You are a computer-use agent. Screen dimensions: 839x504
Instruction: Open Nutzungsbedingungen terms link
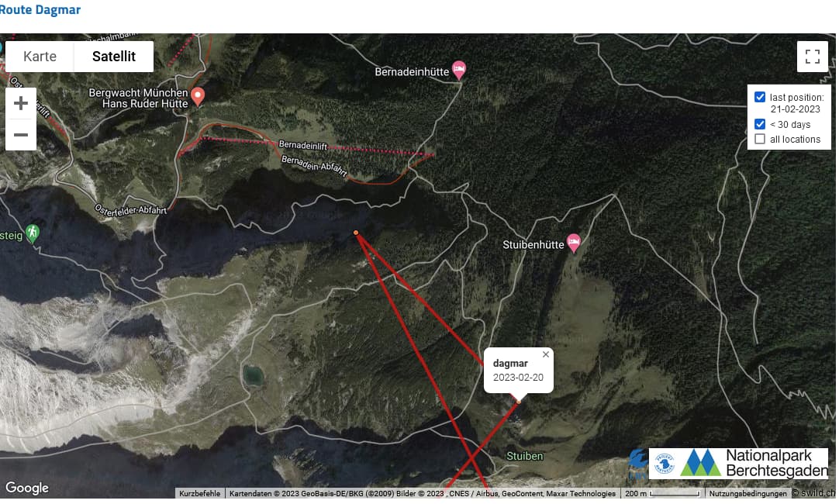(748, 493)
